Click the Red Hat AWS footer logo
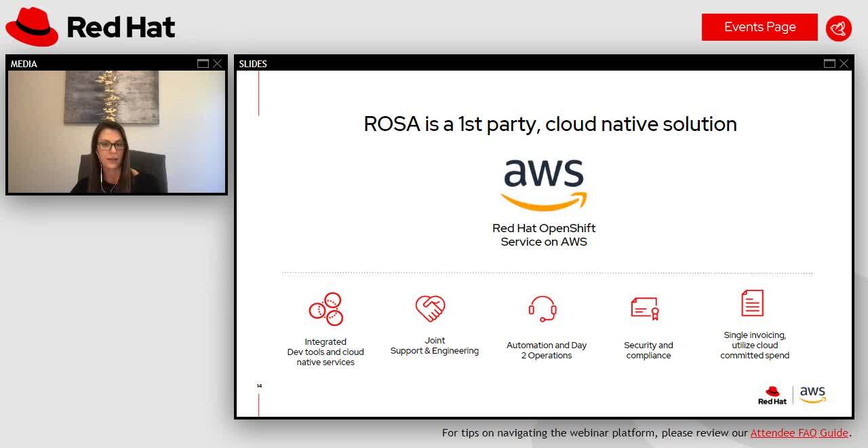This screenshot has width=868, height=448. coord(792,395)
